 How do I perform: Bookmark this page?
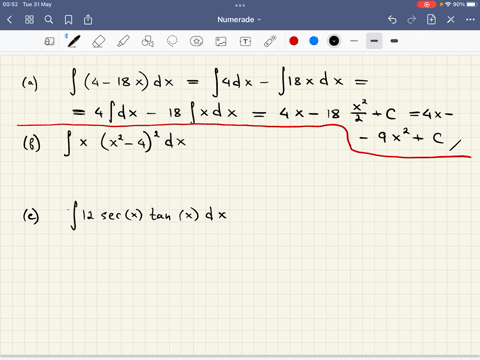(68, 20)
